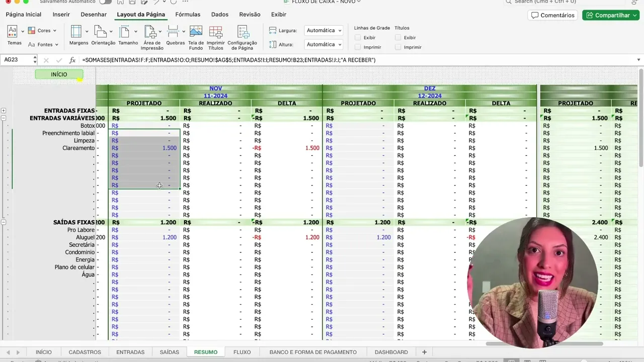Image resolution: width=644 pixels, height=362 pixels.
Task: Open the DASHBOARD sheet tab
Action: pyautogui.click(x=391, y=352)
